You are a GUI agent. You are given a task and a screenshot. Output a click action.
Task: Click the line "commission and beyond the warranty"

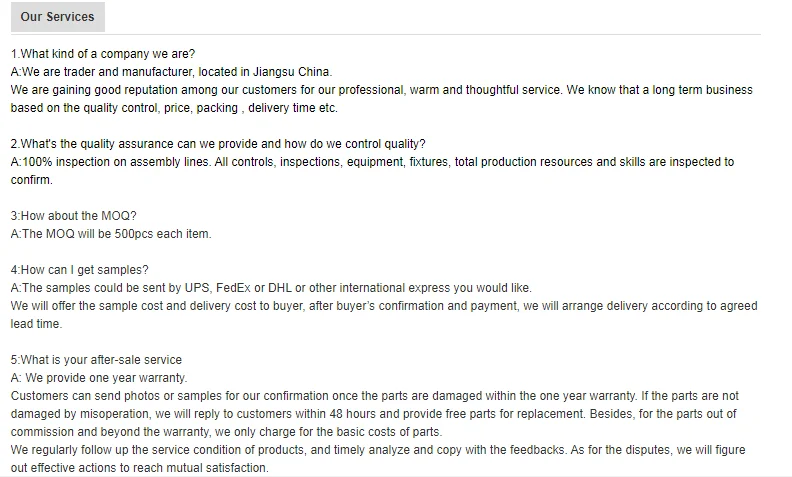(226, 432)
